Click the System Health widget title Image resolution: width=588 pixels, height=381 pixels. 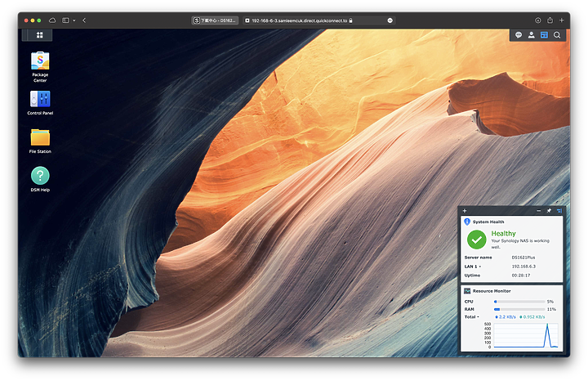pyautogui.click(x=488, y=222)
